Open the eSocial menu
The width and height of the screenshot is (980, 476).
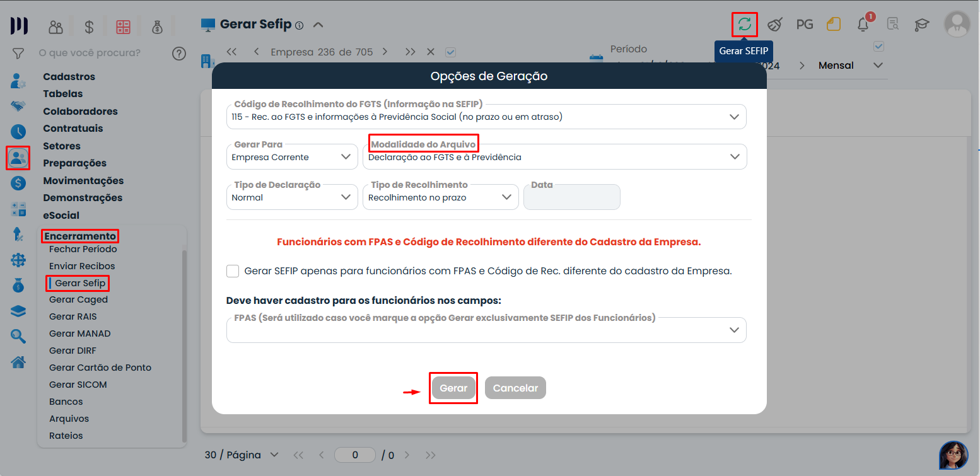[61, 215]
